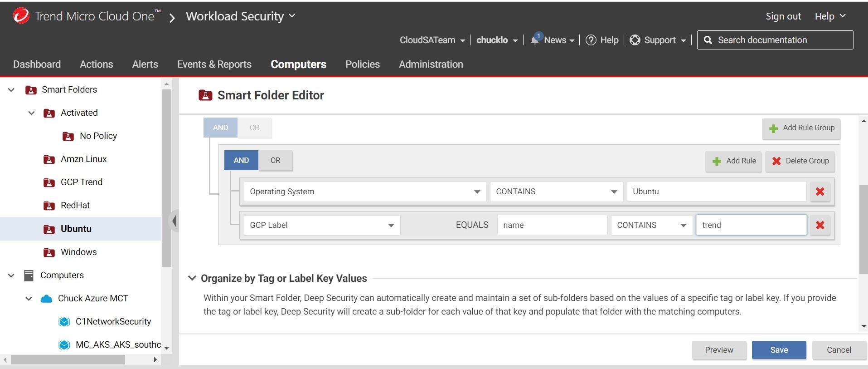Collapse the Computers tree node
Image resolution: width=868 pixels, height=369 pixels.
[11, 276]
